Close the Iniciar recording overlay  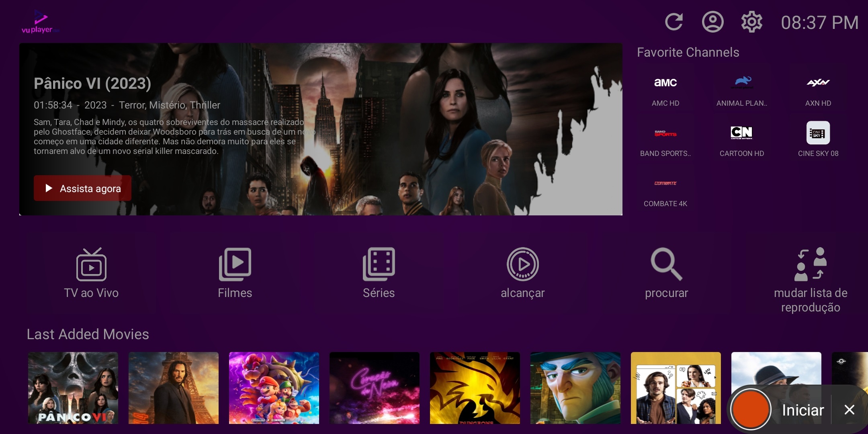849,410
